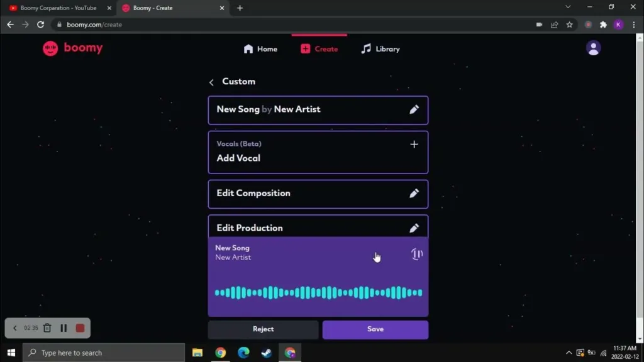Click the Windows taskbar search box
This screenshot has height=362, width=644.
pos(104,353)
